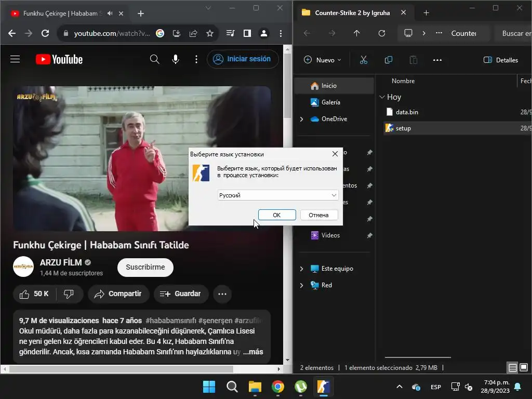532x399 pixels.
Task: Go up one folder in Explorer
Action: click(356, 33)
